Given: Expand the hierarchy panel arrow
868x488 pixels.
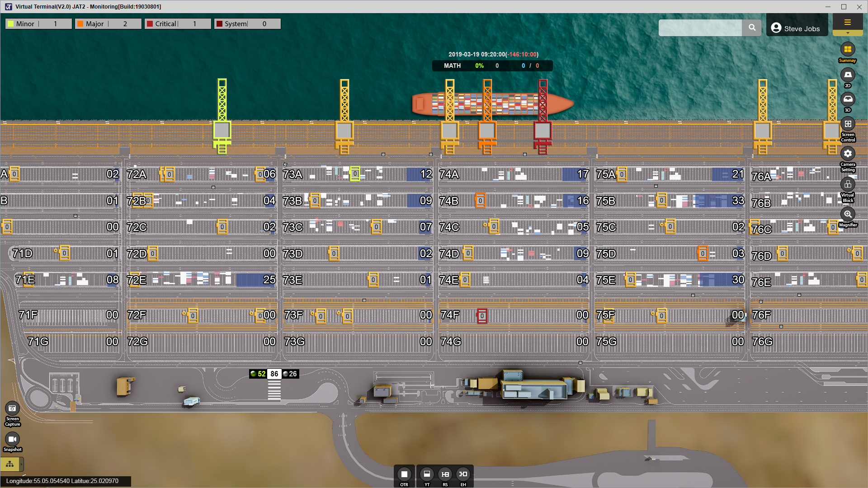Looking at the screenshot, I should [21, 464].
